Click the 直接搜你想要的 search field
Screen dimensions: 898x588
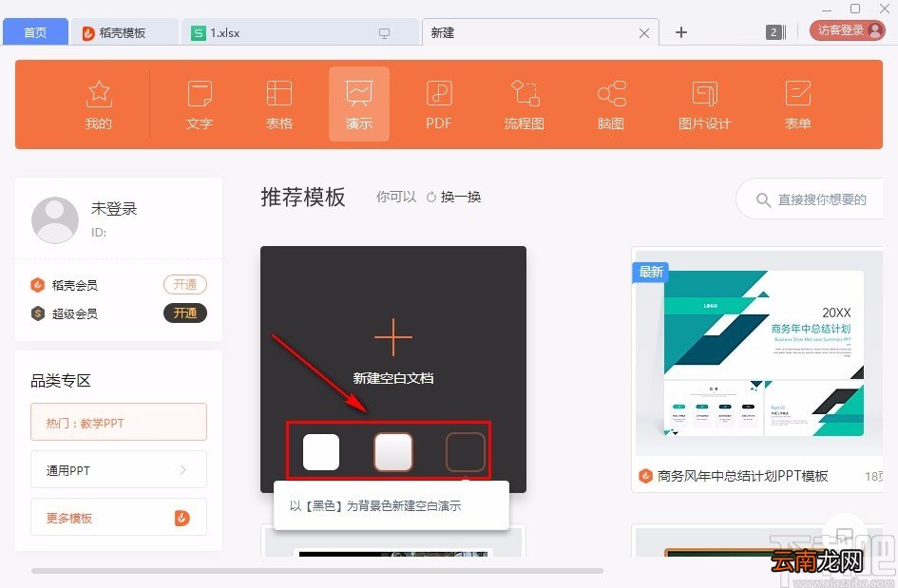[811, 199]
